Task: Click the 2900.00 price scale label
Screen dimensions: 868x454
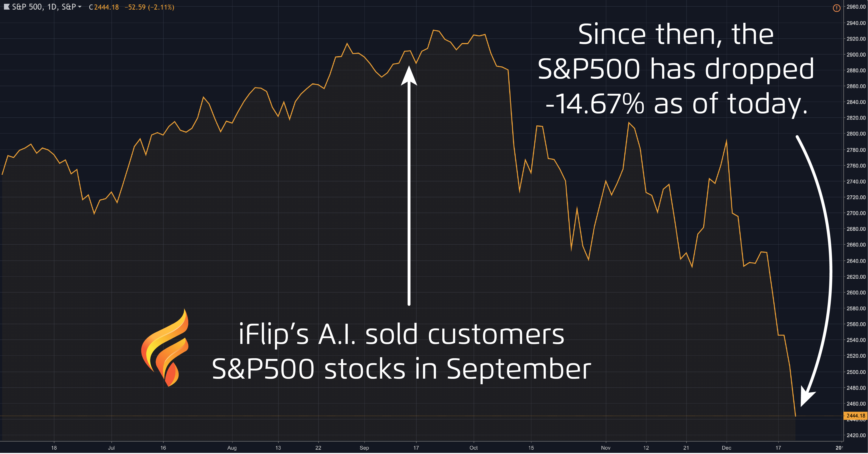Action: click(x=856, y=55)
